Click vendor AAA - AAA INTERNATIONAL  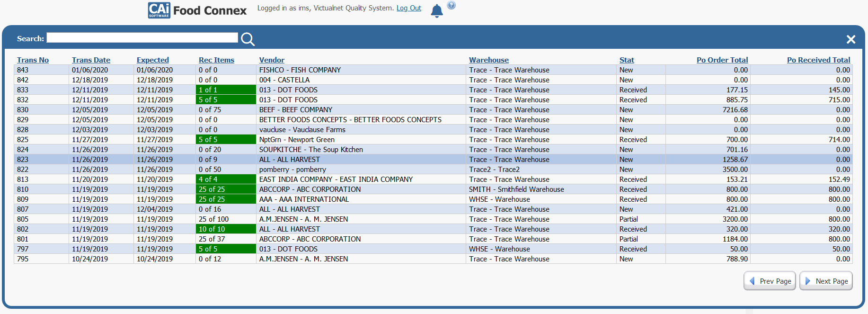304,199
